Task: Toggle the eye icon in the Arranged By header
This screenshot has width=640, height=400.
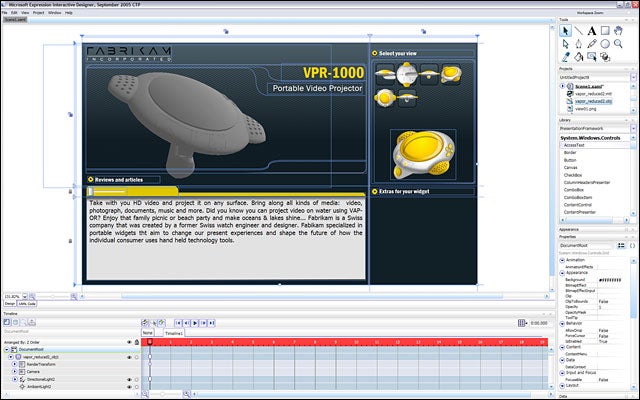Action: (x=129, y=342)
